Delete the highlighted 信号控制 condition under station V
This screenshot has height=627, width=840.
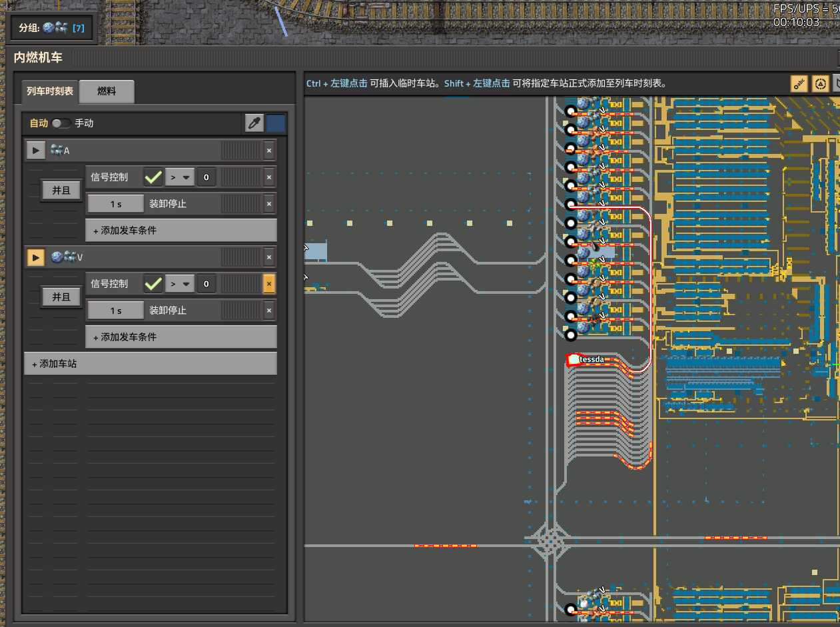pyautogui.click(x=269, y=284)
